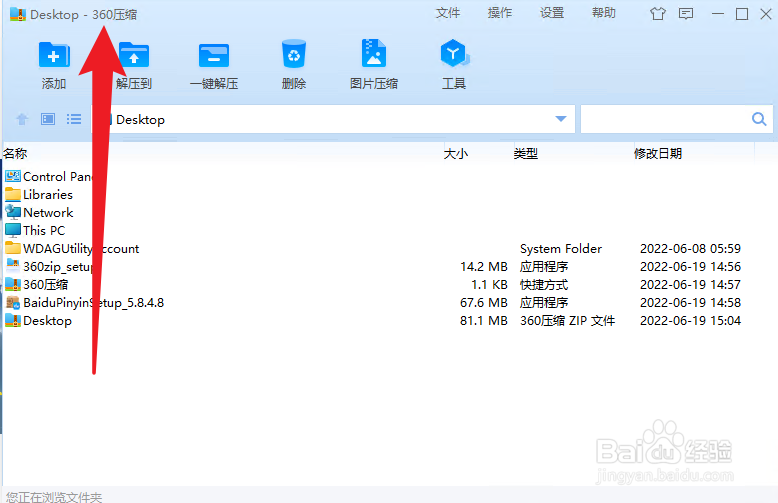Select the Control Panel icon entry
The width and height of the screenshot is (778, 503).
pos(13,176)
